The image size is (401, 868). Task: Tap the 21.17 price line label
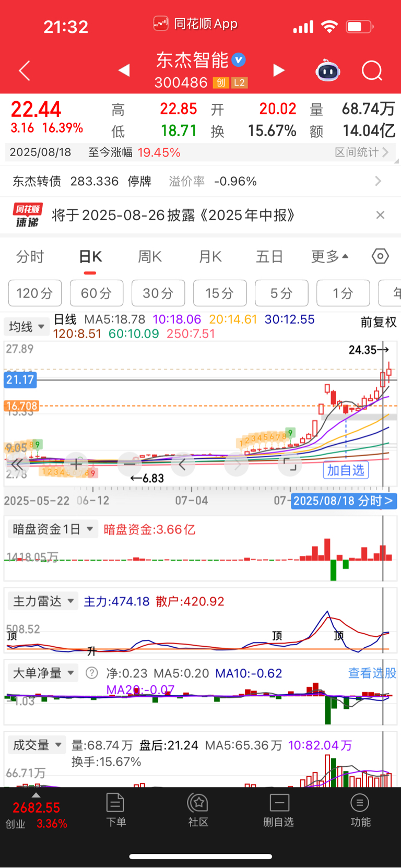click(20, 379)
